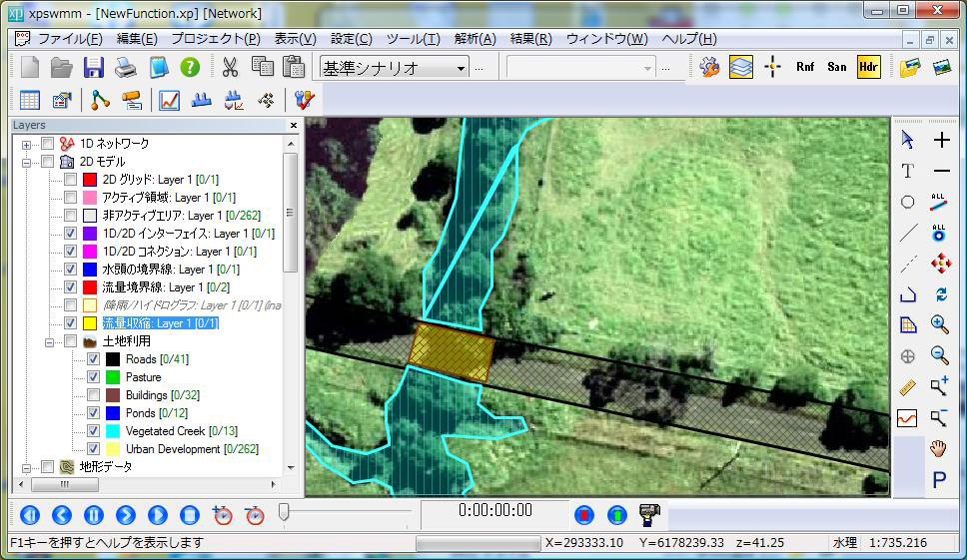The height and width of the screenshot is (560, 967).
Task: Activate the pan hand tool
Action: [x=939, y=449]
